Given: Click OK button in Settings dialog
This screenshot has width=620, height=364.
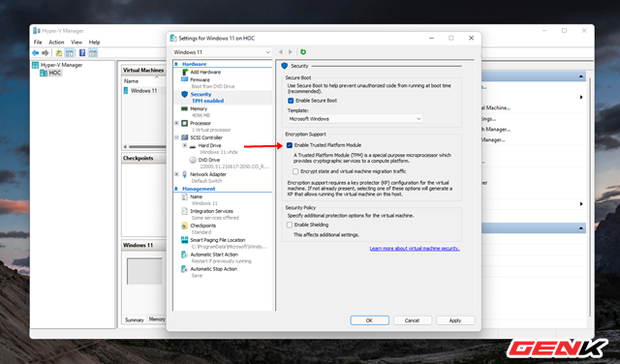Looking at the screenshot, I should click(369, 320).
